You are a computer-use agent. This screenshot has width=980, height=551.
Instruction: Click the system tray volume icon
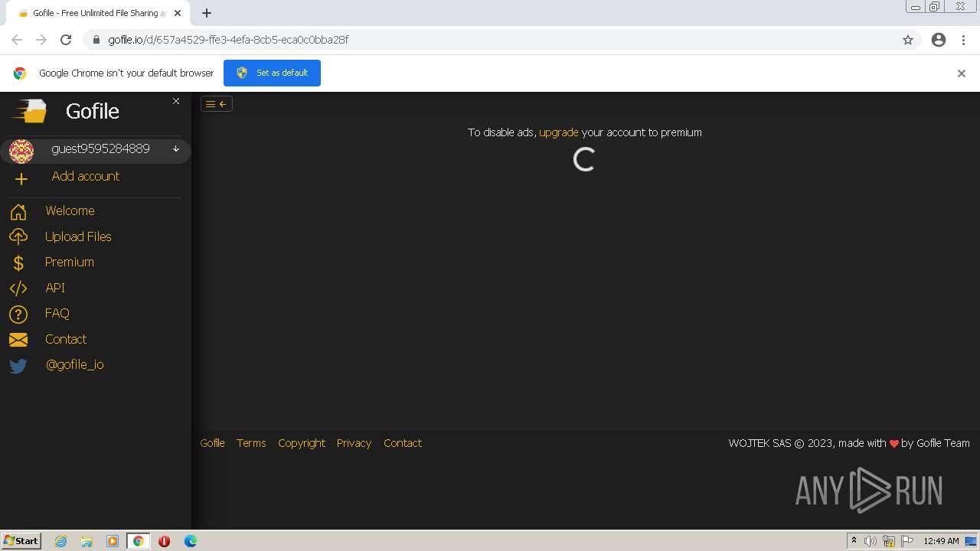click(871, 541)
